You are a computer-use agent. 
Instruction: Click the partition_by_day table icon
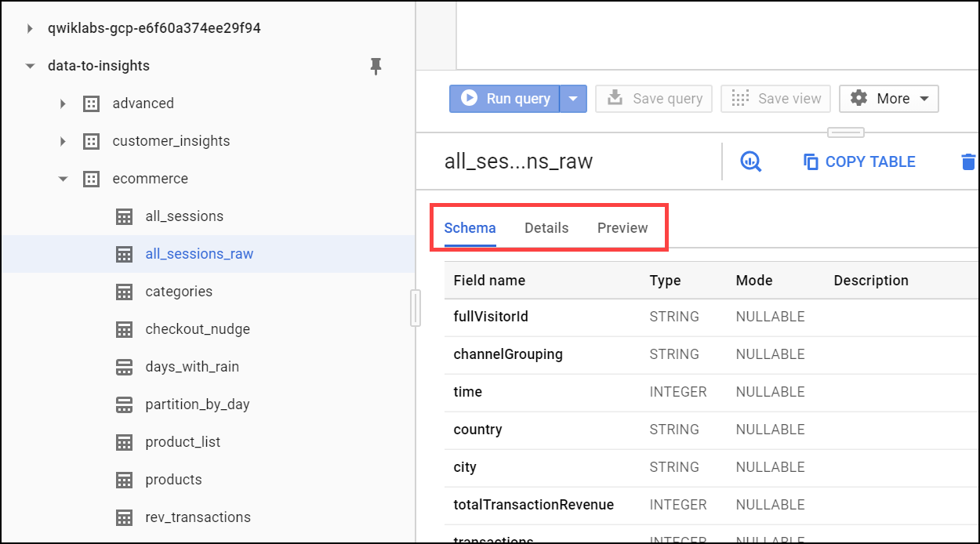click(x=124, y=404)
